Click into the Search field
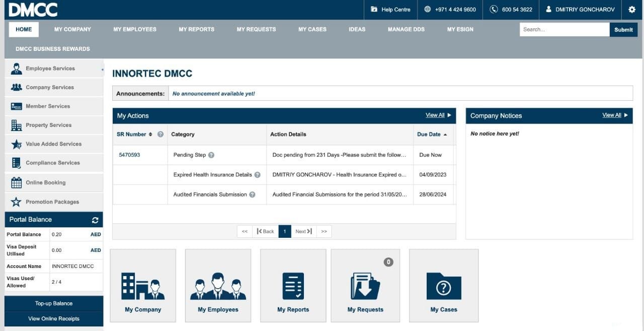This screenshot has width=644, height=331. click(565, 30)
